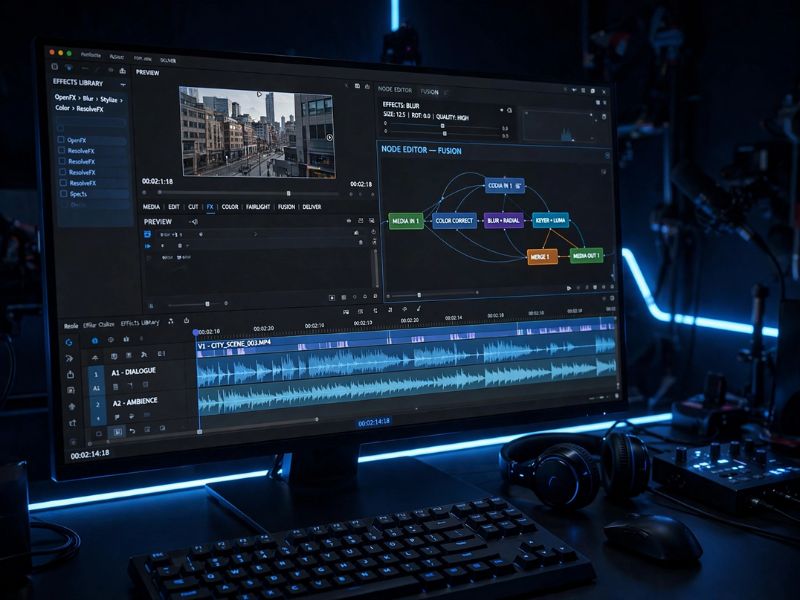Select the A1 - DIALOGUE audio track
The height and width of the screenshot is (600, 800).
point(134,372)
